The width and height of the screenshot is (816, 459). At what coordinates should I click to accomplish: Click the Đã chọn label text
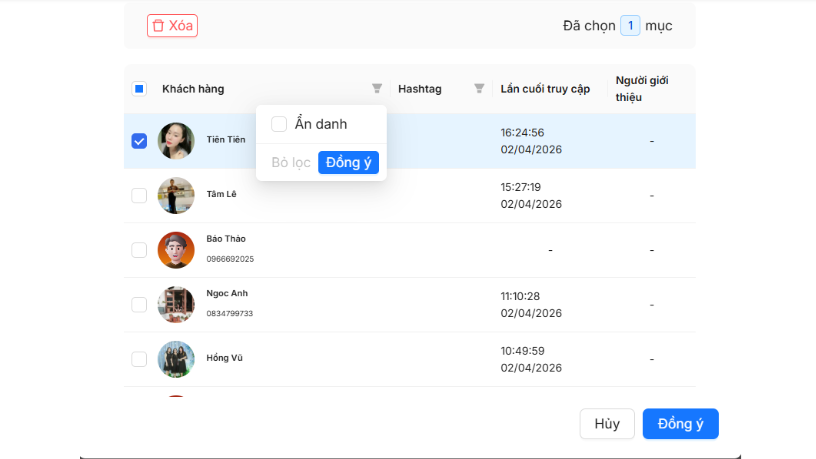point(589,26)
